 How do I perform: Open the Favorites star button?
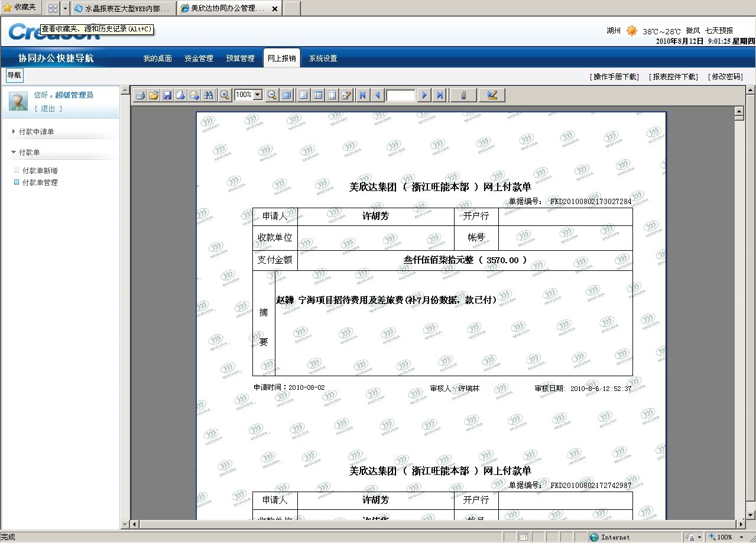(21, 7)
